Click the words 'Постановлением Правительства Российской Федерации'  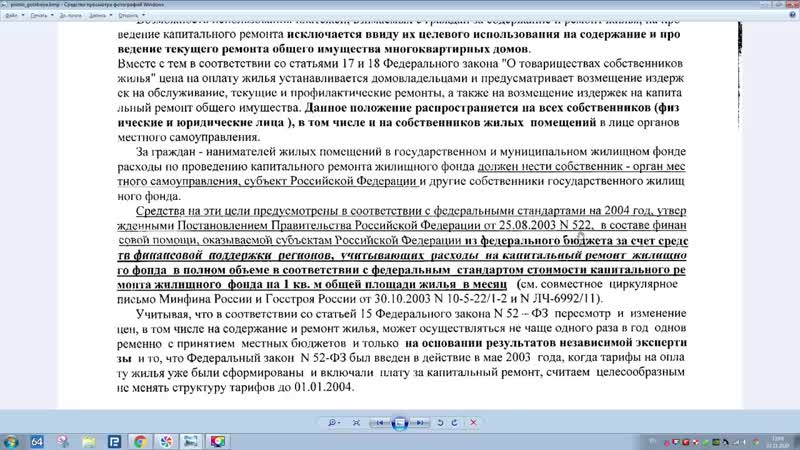(329, 225)
